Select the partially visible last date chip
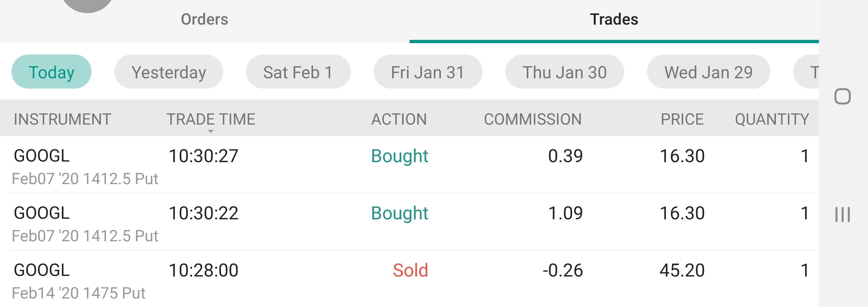The width and height of the screenshot is (868, 307). [806, 72]
